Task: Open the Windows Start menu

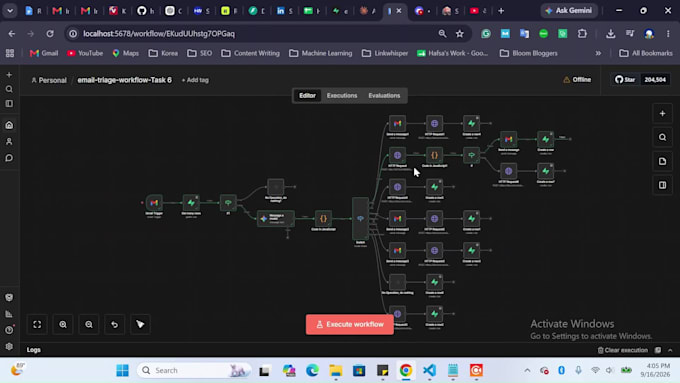Action: pyautogui.click(x=122, y=370)
